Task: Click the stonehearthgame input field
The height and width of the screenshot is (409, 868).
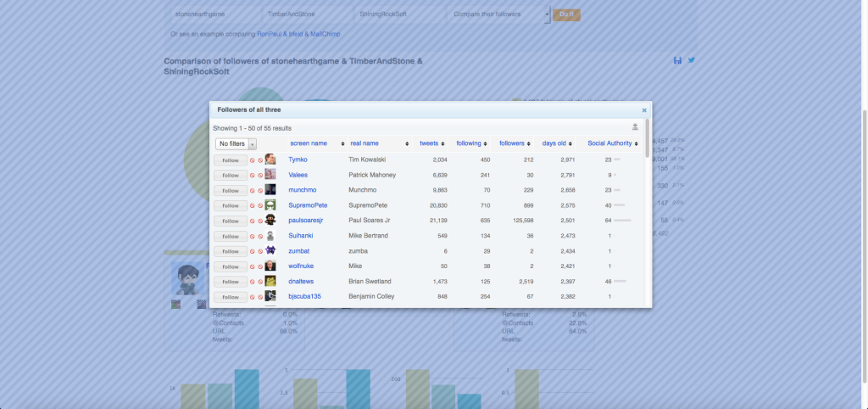Action: coord(214,14)
